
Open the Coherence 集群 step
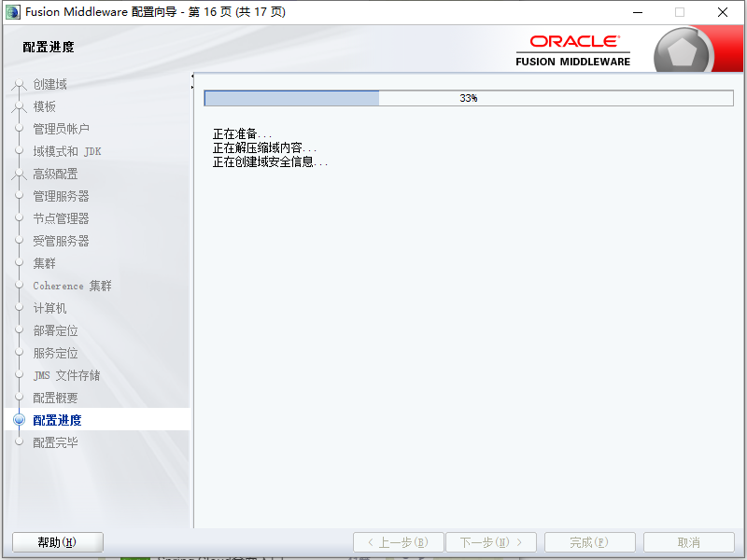tap(73, 286)
